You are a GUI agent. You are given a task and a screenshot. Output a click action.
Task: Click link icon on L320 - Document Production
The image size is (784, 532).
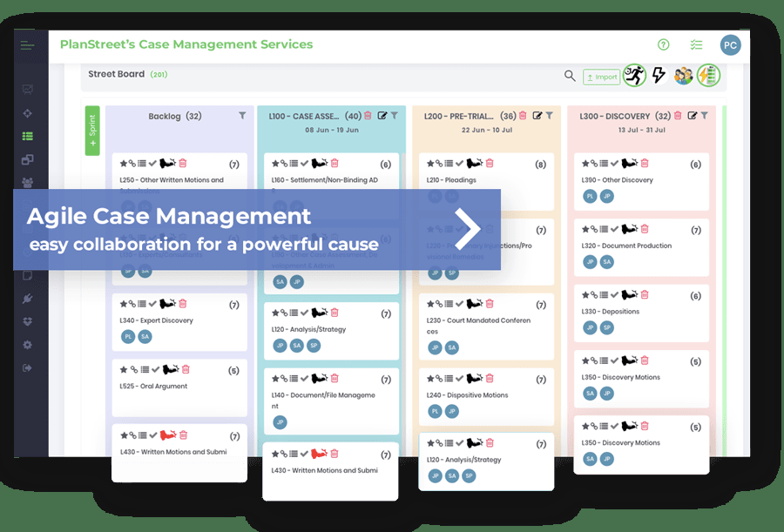594,229
